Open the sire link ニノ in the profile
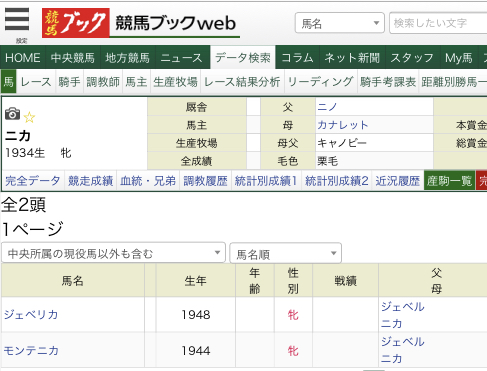 (327, 107)
